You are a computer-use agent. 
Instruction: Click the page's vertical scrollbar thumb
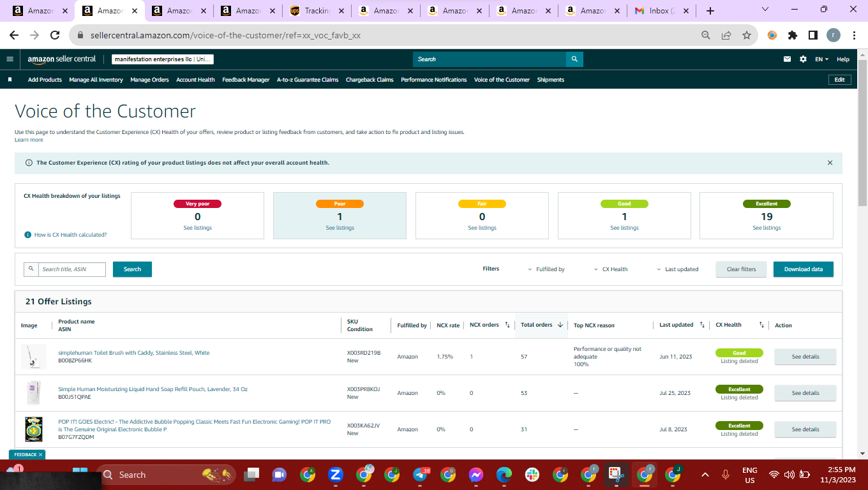862,133
